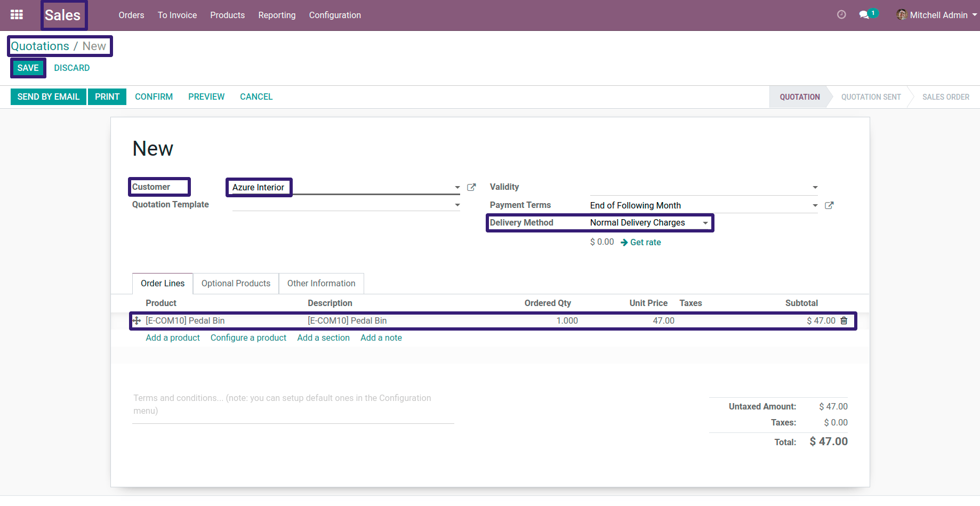The image size is (980, 506).
Task: Click the Sales app title
Action: click(x=62, y=15)
